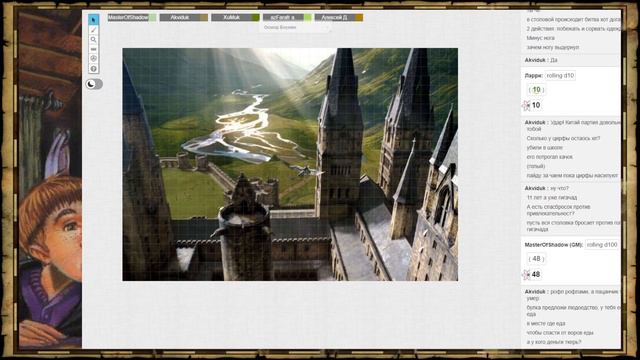The width and height of the screenshot is (640, 360).
Task: Click MasterOfShadow's light green color swatch
Action: click(153, 18)
